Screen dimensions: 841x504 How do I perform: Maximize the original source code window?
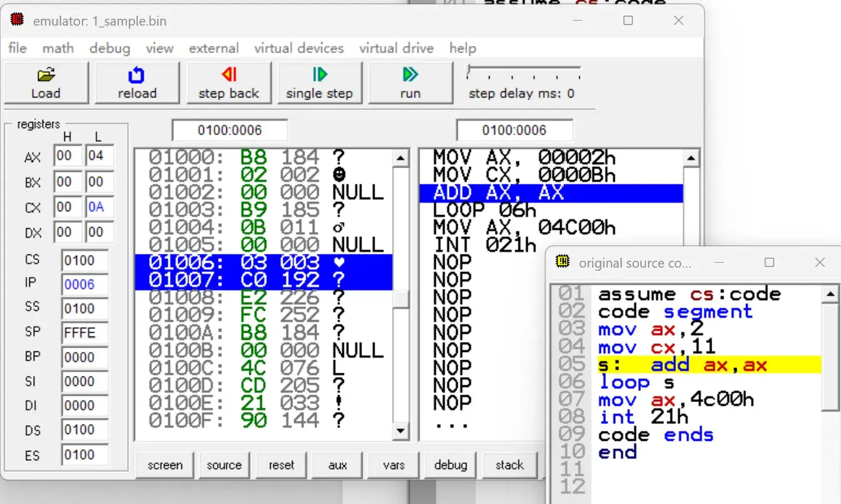[x=770, y=263]
